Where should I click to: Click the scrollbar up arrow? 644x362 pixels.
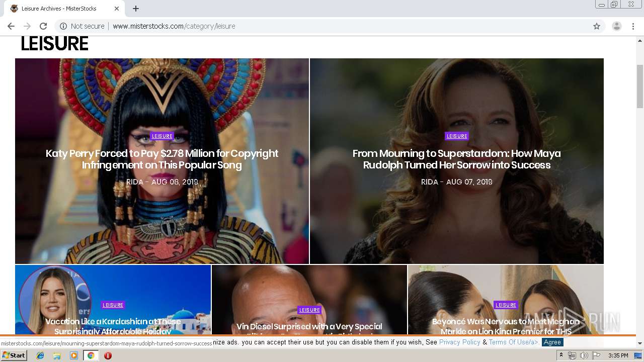[640, 40]
